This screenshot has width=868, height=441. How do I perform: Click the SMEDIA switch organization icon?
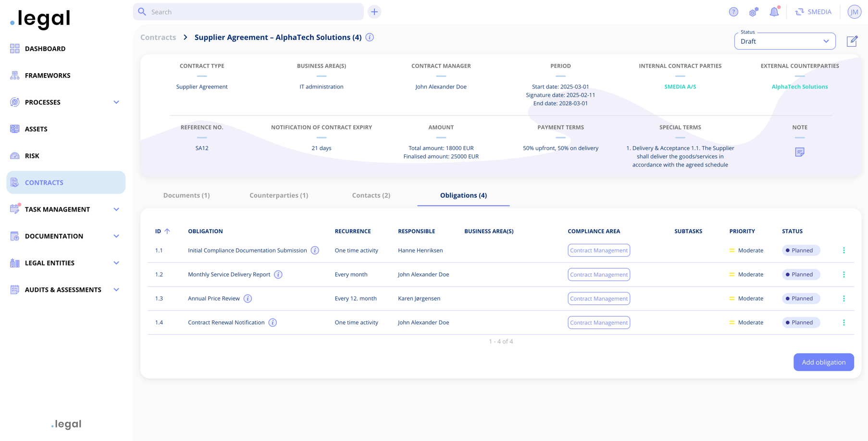click(799, 12)
